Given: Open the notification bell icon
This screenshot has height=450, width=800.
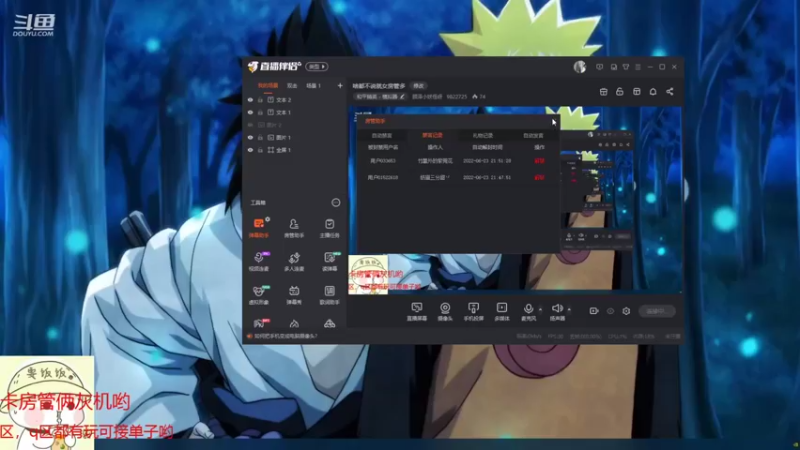Looking at the screenshot, I should (653, 91).
